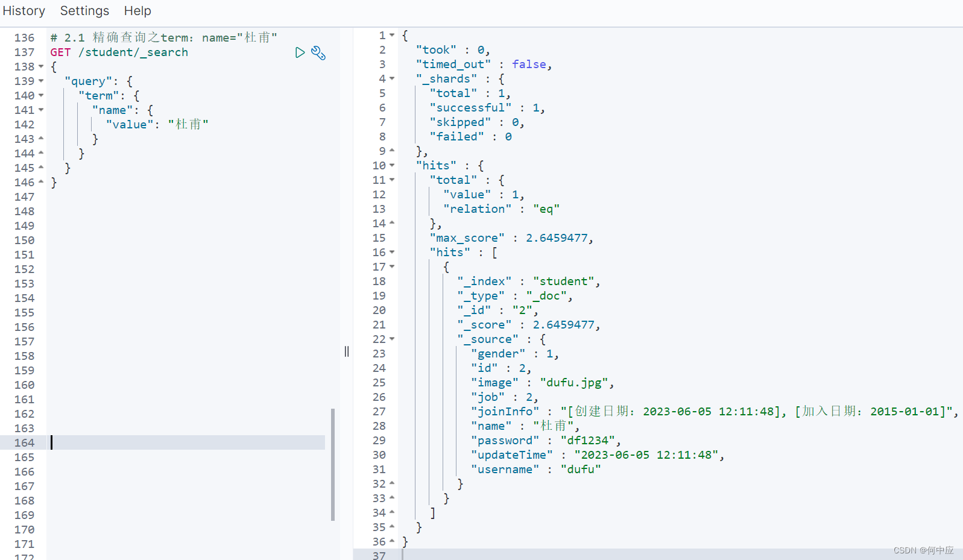Open the Help menu
This screenshot has width=963, height=560.
[x=137, y=11]
